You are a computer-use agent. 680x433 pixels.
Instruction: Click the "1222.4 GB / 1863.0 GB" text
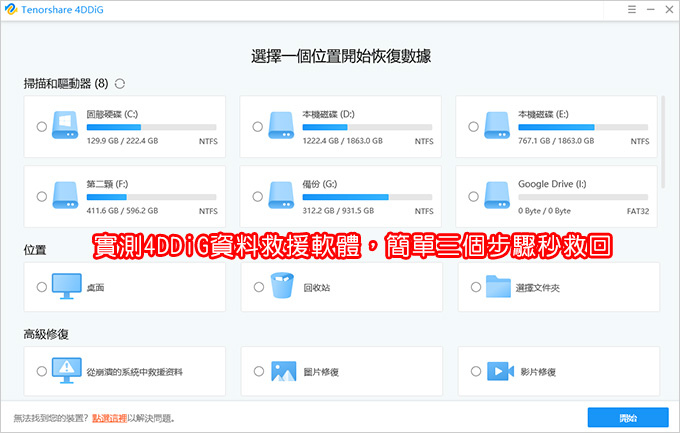click(x=343, y=141)
